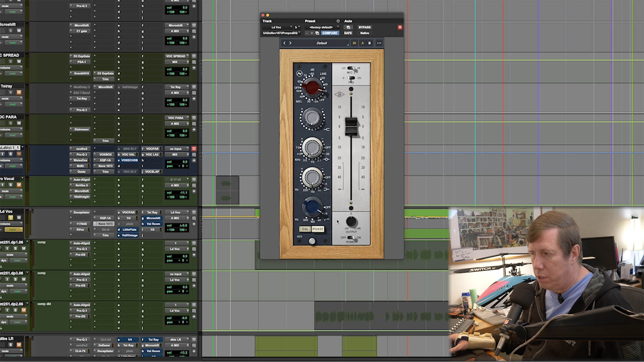Click the low frequency Hz knob
The width and height of the screenshot is (644, 362).
pyautogui.click(x=313, y=177)
